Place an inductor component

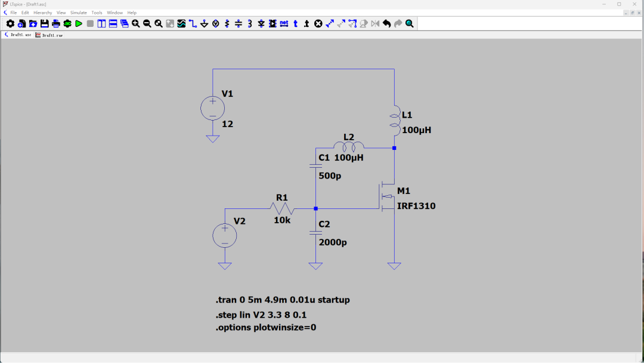[250, 24]
